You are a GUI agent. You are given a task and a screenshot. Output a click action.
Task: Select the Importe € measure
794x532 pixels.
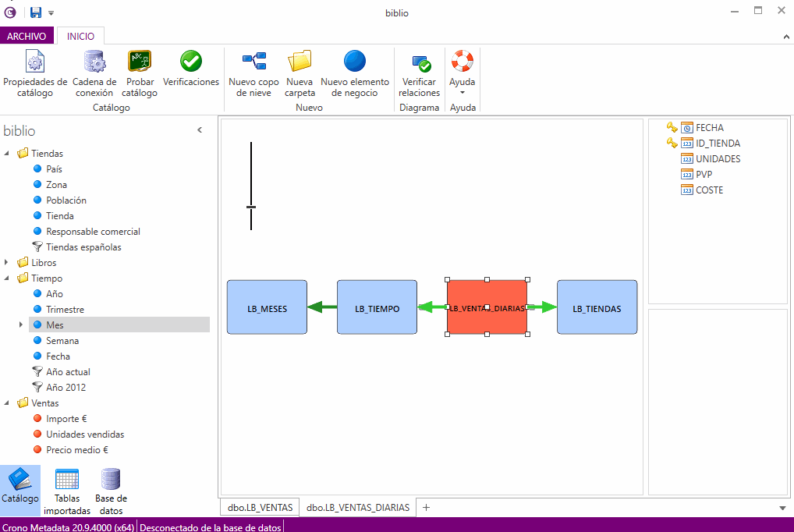[66, 419]
